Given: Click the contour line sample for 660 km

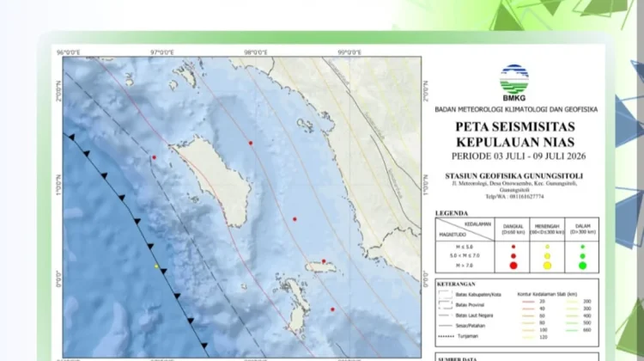Looking at the screenshot, I should point(572,330).
